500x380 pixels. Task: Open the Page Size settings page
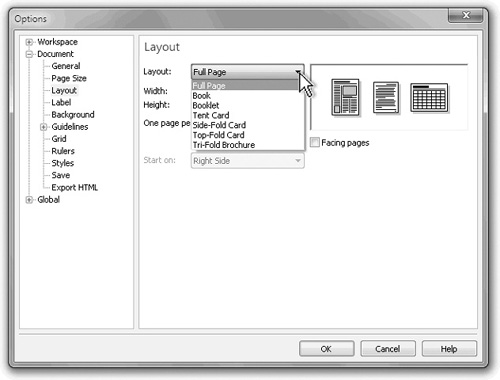pos(69,78)
